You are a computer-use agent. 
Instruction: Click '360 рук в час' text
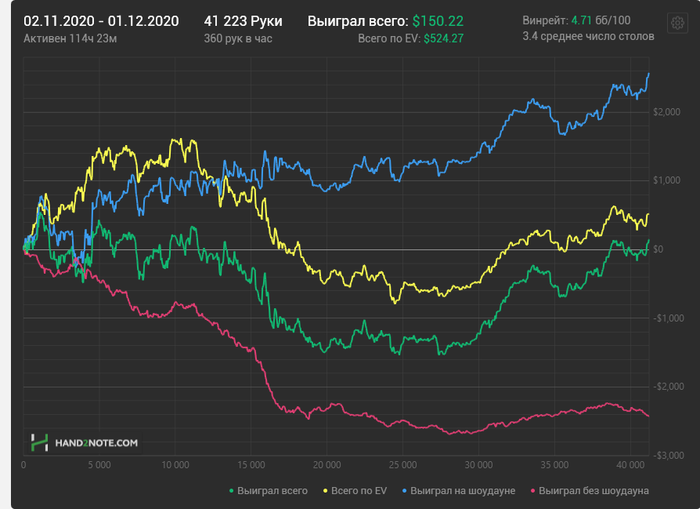click(238, 39)
